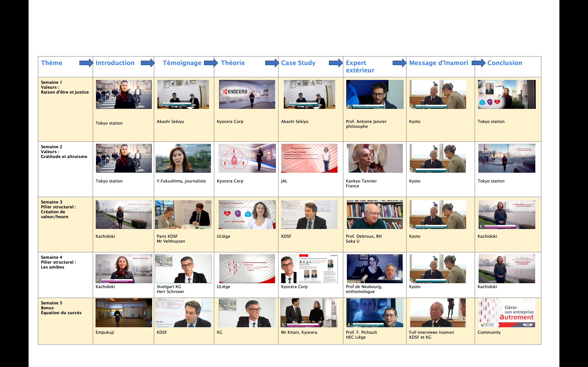Open the Empukuji introduction thumbnail
The width and height of the screenshot is (588, 367).
pos(124,313)
